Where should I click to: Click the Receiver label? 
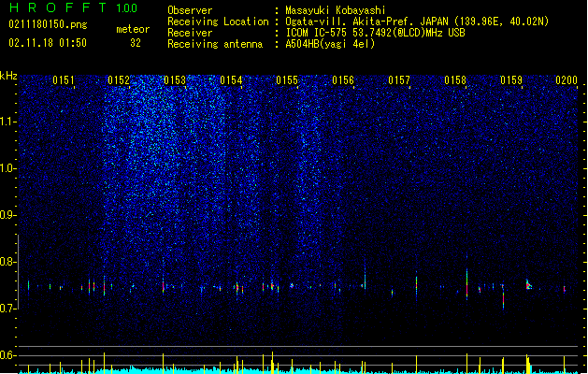click(x=190, y=33)
